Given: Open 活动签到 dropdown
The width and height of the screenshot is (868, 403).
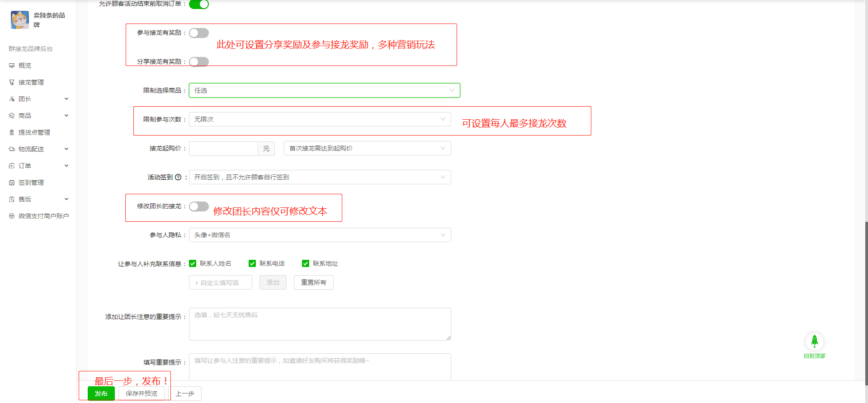Looking at the screenshot, I should (x=320, y=177).
